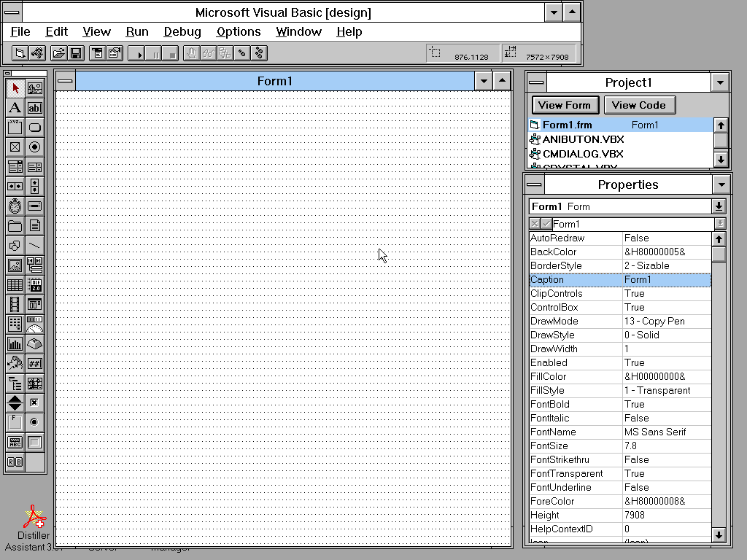Screen dimensions: 747x560
Task: Select the ListBox tool in the toolbox
Action: tap(35, 167)
